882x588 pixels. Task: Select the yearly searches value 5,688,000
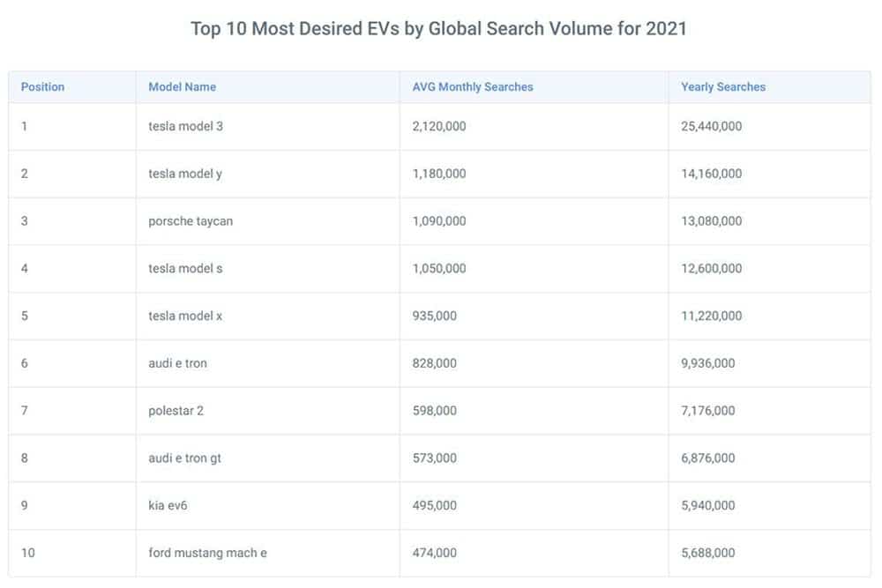tap(707, 553)
